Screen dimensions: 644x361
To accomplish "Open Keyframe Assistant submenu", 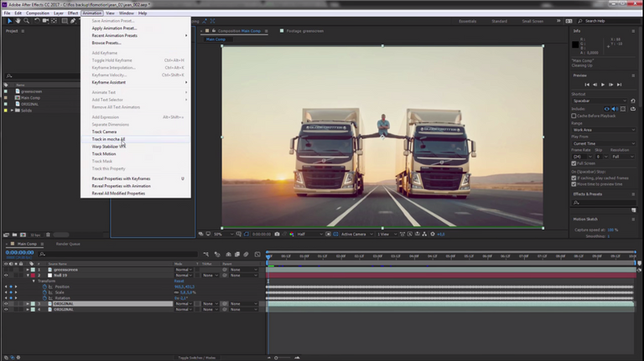I will click(x=136, y=83).
